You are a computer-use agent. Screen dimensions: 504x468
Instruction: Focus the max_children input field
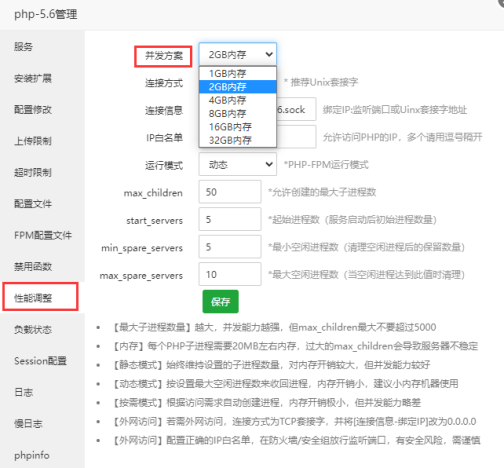pyautogui.click(x=230, y=192)
